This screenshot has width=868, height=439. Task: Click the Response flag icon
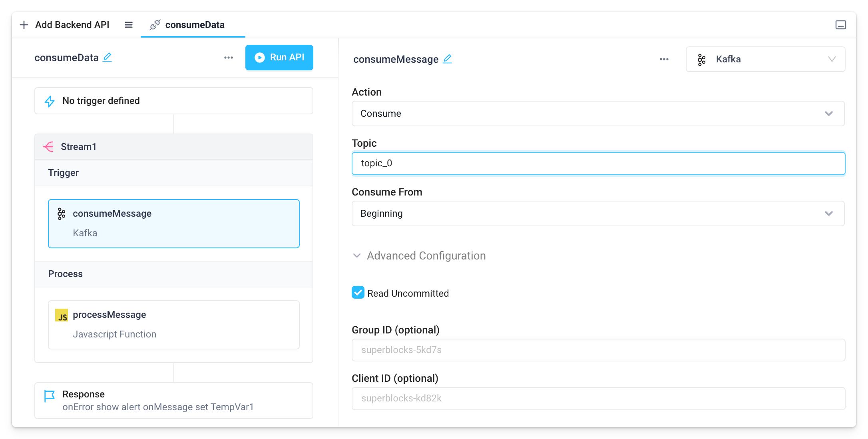pyautogui.click(x=49, y=395)
